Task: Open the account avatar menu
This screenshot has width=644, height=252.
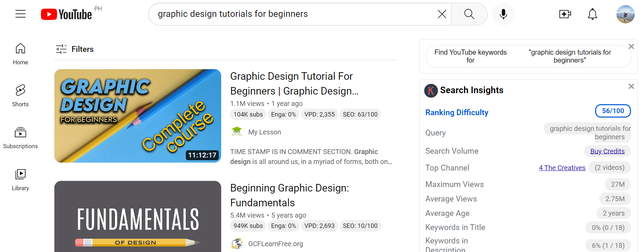Action: pos(625,14)
